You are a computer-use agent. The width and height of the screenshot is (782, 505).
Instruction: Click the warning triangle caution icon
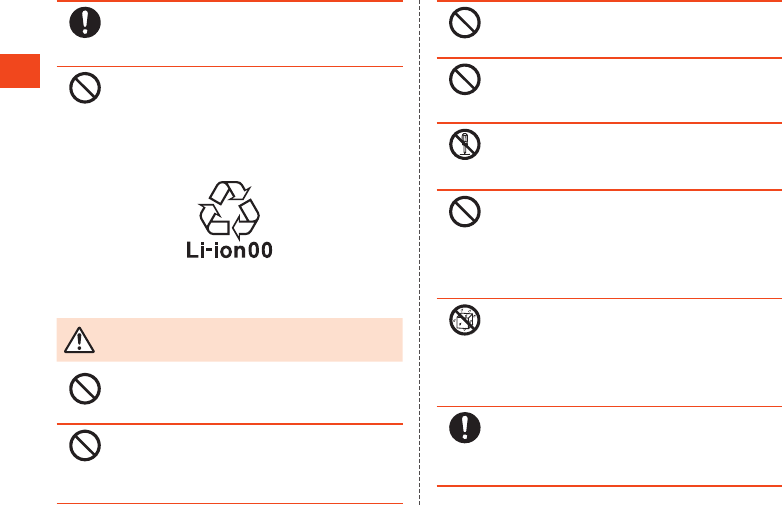[79, 340]
